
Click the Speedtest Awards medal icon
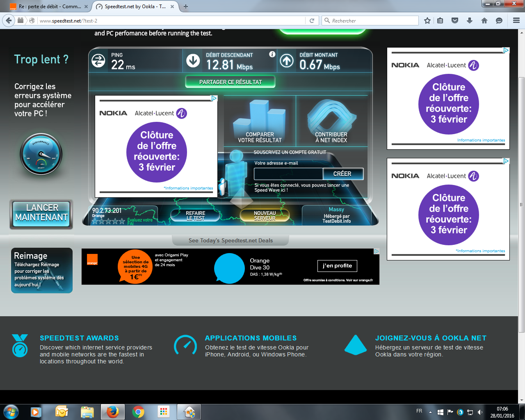click(x=19, y=346)
